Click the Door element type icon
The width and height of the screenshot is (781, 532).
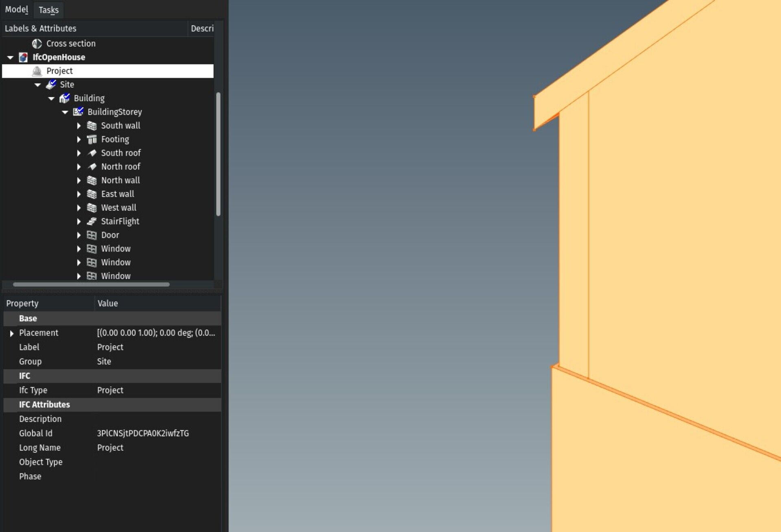92,235
